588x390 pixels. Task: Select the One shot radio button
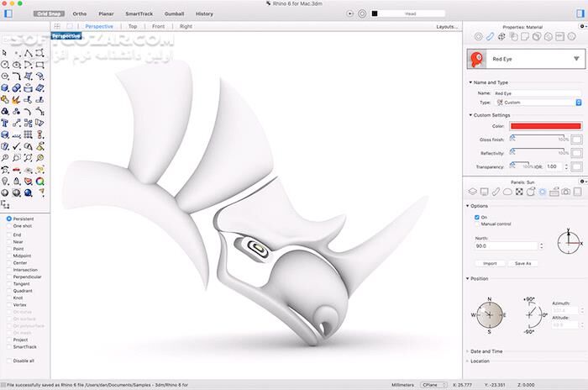[x=9, y=226]
